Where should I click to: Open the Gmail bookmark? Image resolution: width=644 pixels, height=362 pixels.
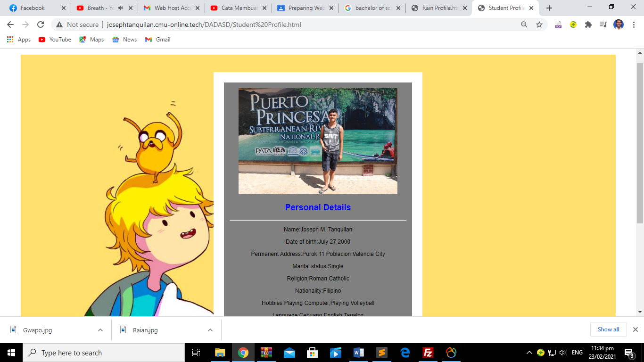[x=158, y=40]
